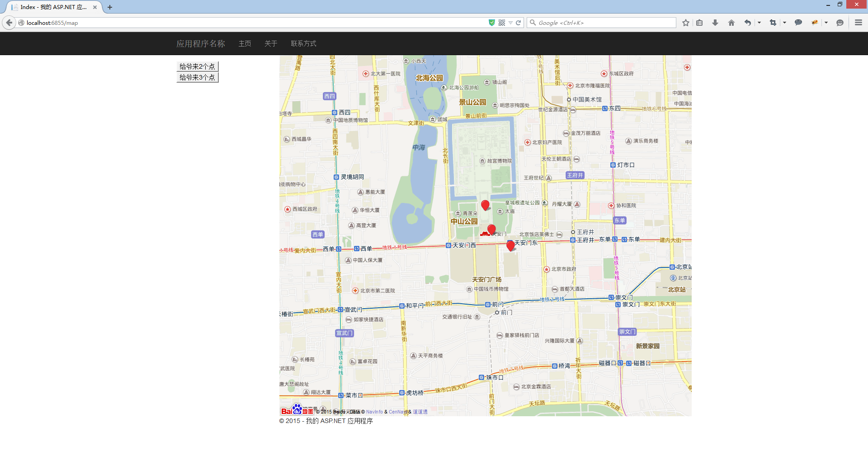Click the 给爷来2个点 button

tap(198, 66)
